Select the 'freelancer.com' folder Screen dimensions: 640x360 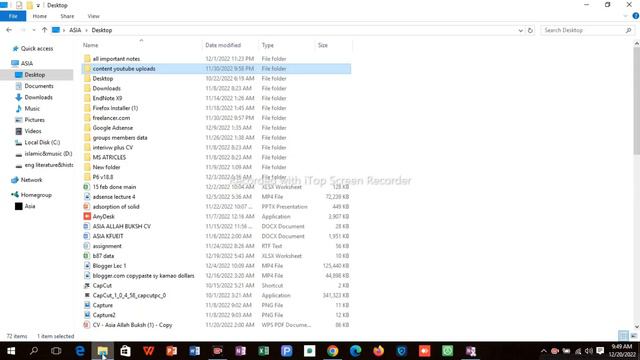tap(111, 118)
